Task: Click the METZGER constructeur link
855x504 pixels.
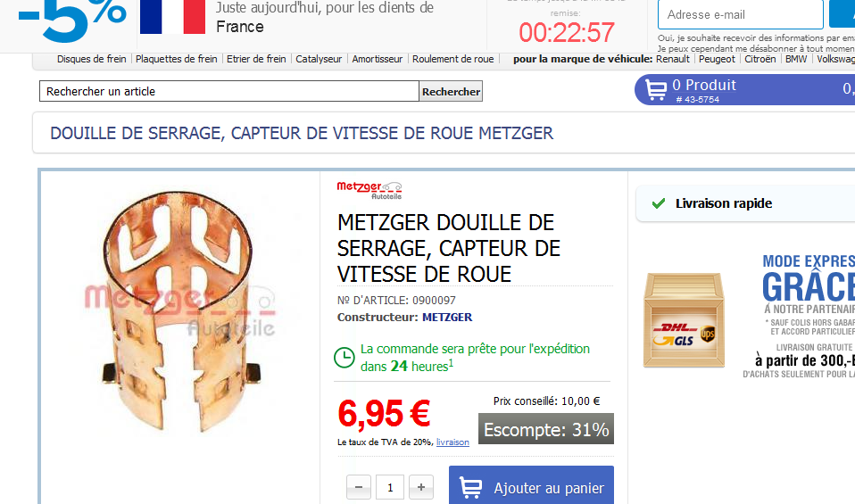Action: click(447, 317)
